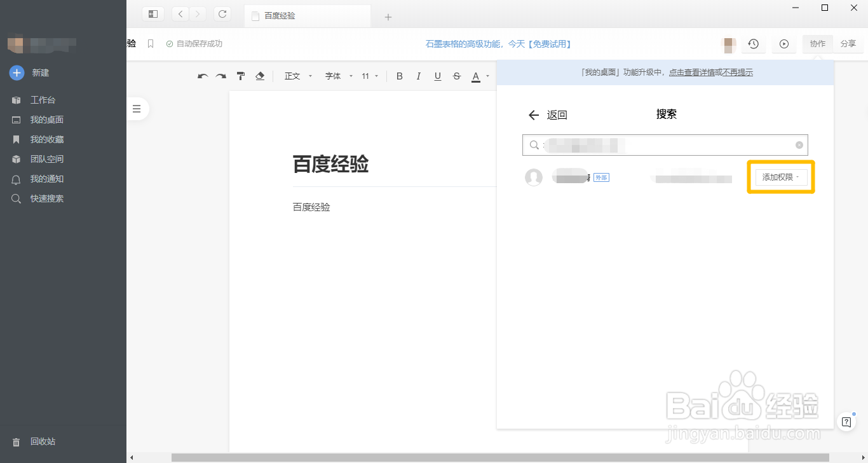Click the 不再提示 link
The height and width of the screenshot is (463, 868).
pyautogui.click(x=738, y=73)
